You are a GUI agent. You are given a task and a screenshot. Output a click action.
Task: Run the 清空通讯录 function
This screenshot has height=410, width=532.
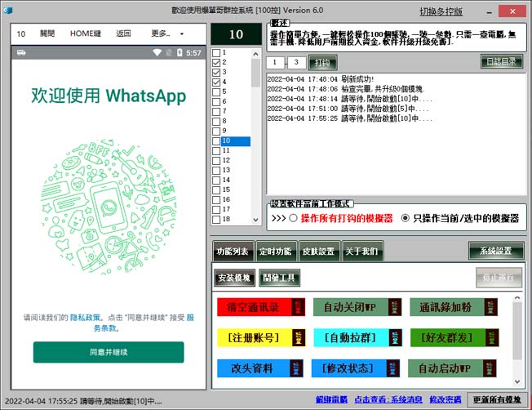(x=255, y=307)
